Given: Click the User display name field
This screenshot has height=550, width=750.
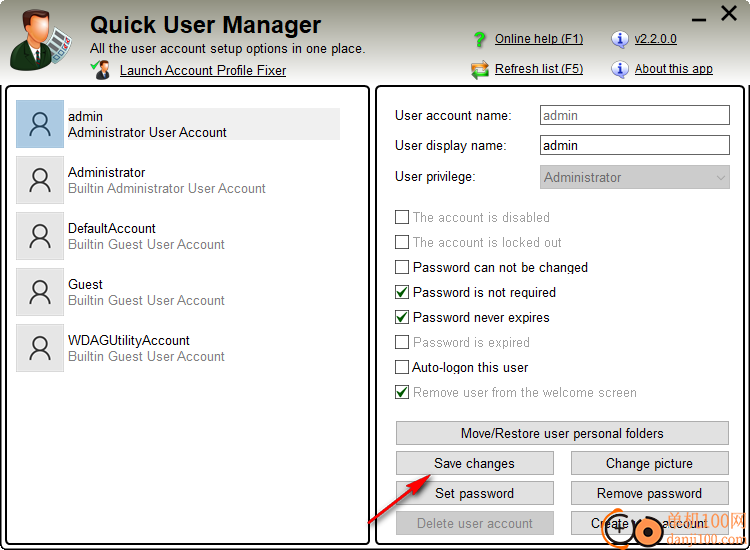Looking at the screenshot, I should 635,145.
